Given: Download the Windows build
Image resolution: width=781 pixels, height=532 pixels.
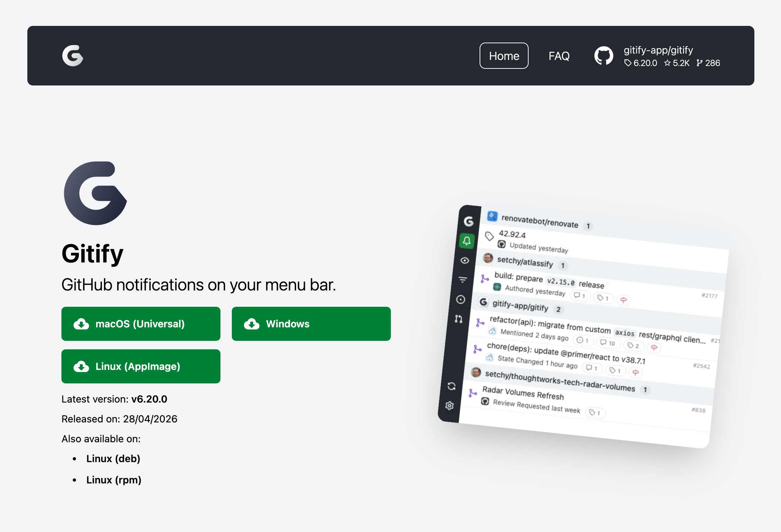Looking at the screenshot, I should pyautogui.click(x=311, y=324).
